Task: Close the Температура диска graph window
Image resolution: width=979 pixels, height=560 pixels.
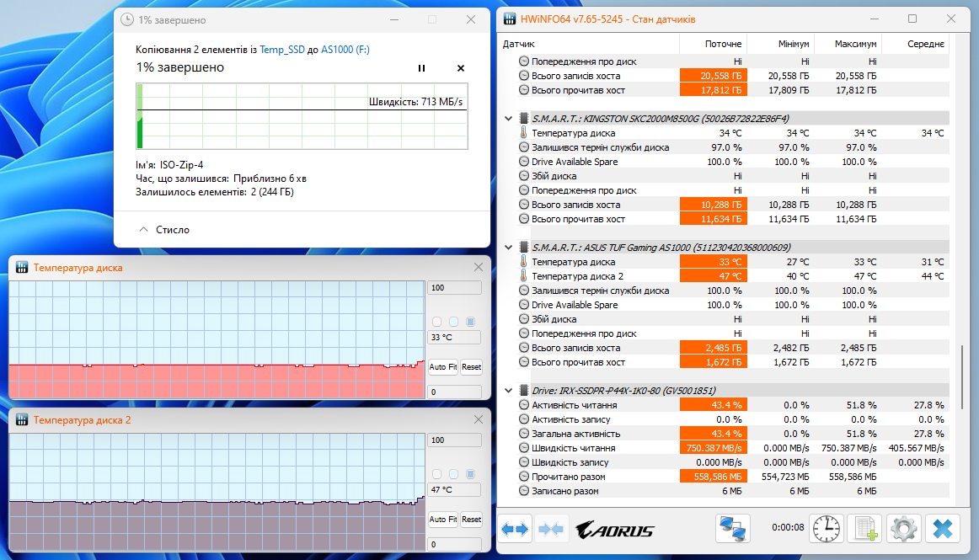Action: (x=479, y=267)
